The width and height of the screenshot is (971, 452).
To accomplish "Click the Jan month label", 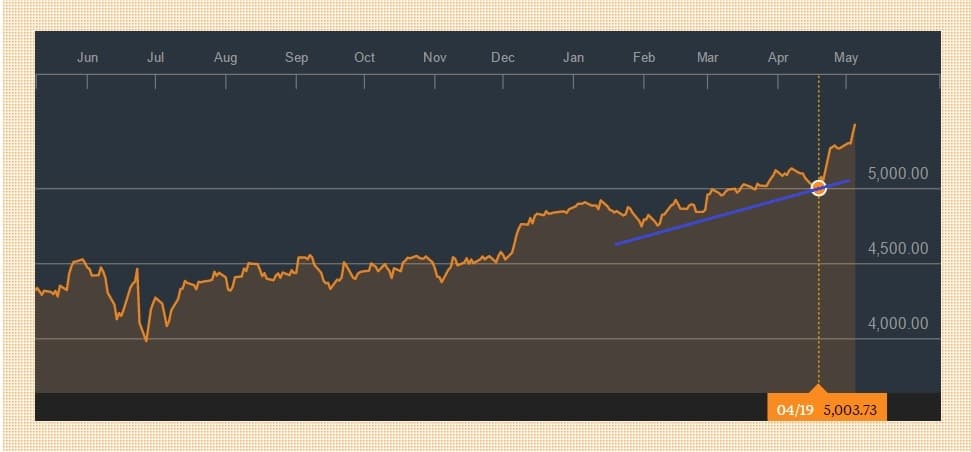I will (573, 57).
